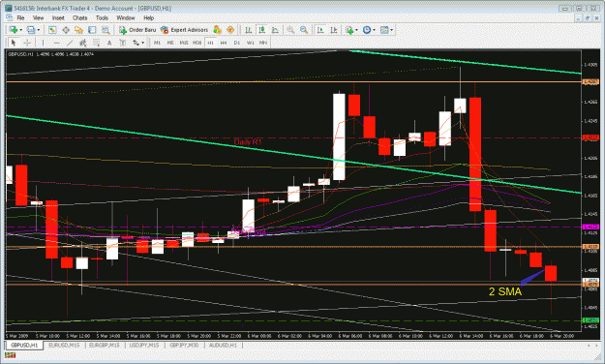Select the Text (A) tool
Viewport: 605px width, 364px height.
[109, 43]
